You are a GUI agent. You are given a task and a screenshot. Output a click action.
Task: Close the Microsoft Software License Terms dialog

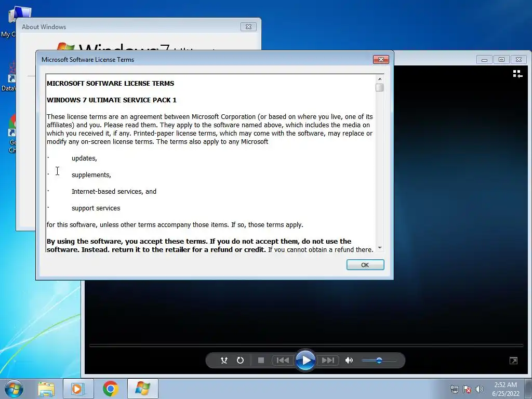pos(381,60)
